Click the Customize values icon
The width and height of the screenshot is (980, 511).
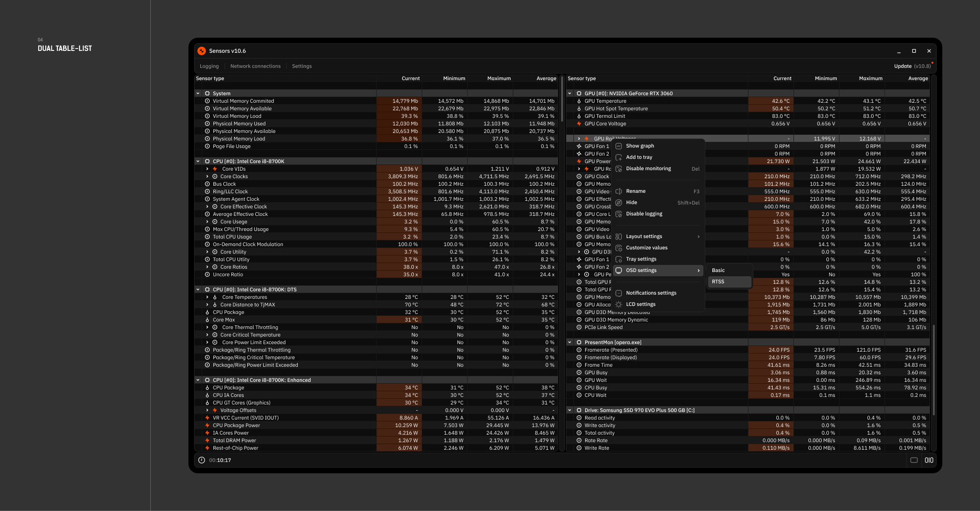click(x=619, y=248)
